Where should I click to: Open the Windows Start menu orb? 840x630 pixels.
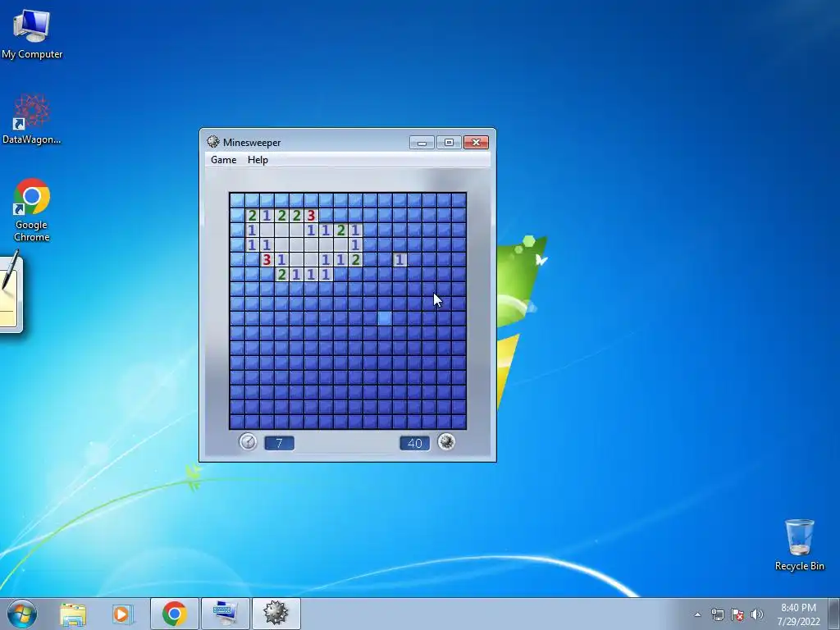[22, 614]
